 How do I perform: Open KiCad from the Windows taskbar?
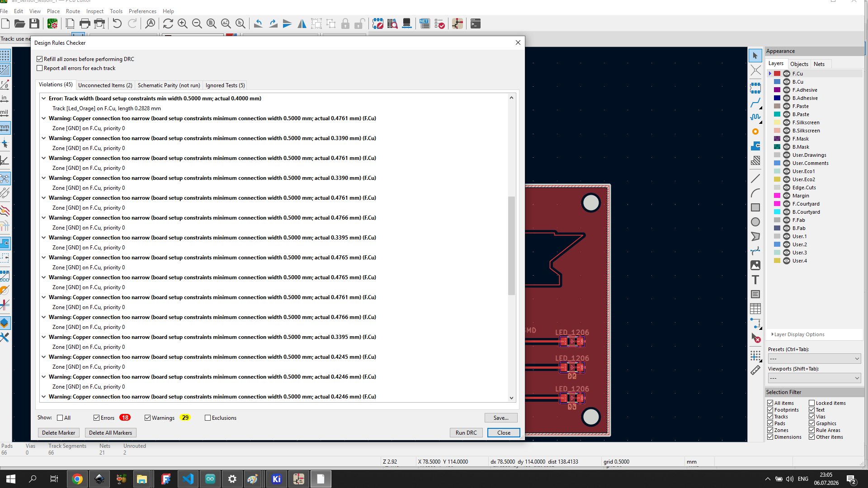[277, 479]
